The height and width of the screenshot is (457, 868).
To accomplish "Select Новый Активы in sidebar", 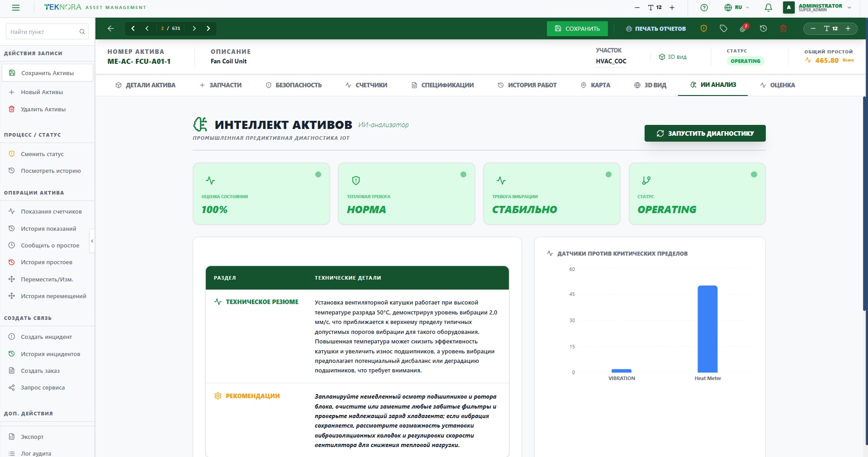I will coord(47,92).
